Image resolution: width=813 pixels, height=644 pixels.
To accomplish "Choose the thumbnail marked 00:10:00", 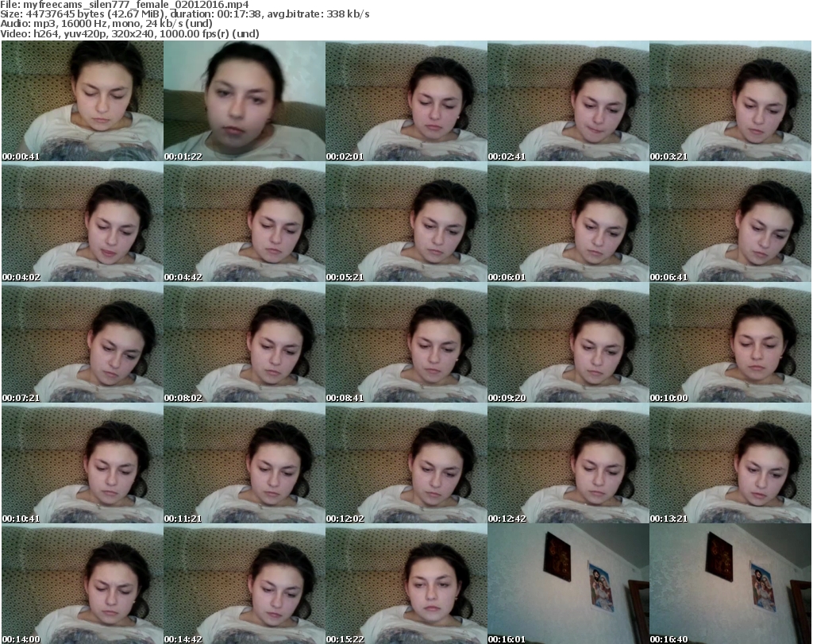I will (x=730, y=343).
